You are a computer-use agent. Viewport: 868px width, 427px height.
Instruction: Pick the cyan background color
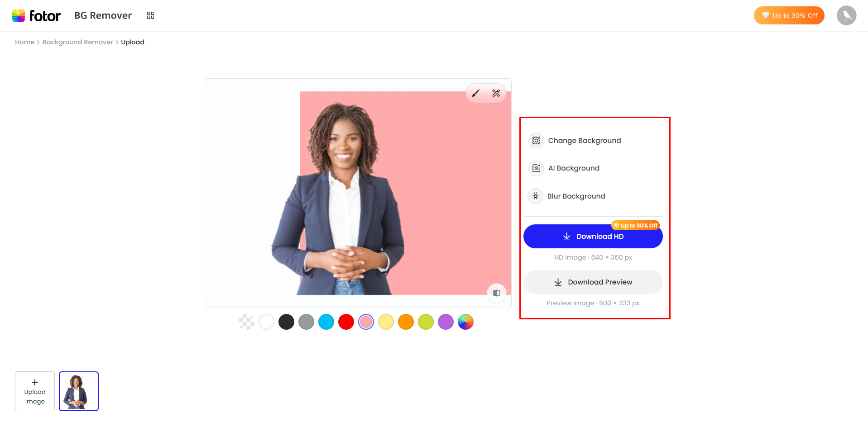[326, 322]
